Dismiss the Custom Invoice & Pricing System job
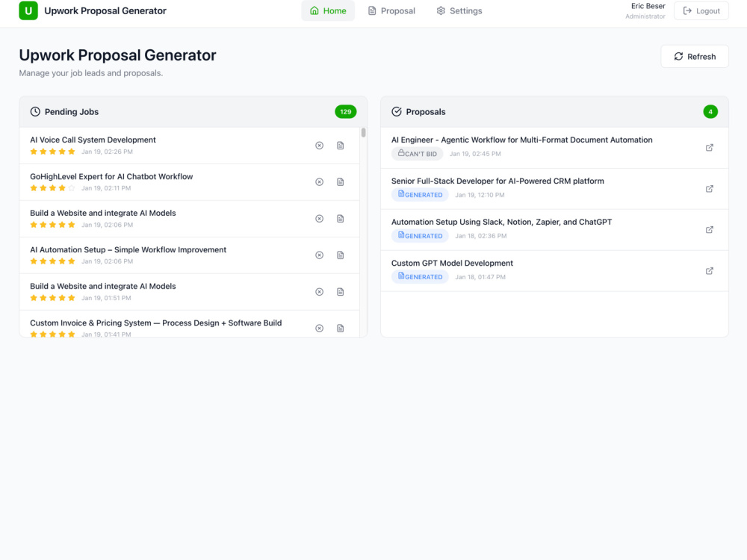The image size is (747, 560). tap(319, 328)
